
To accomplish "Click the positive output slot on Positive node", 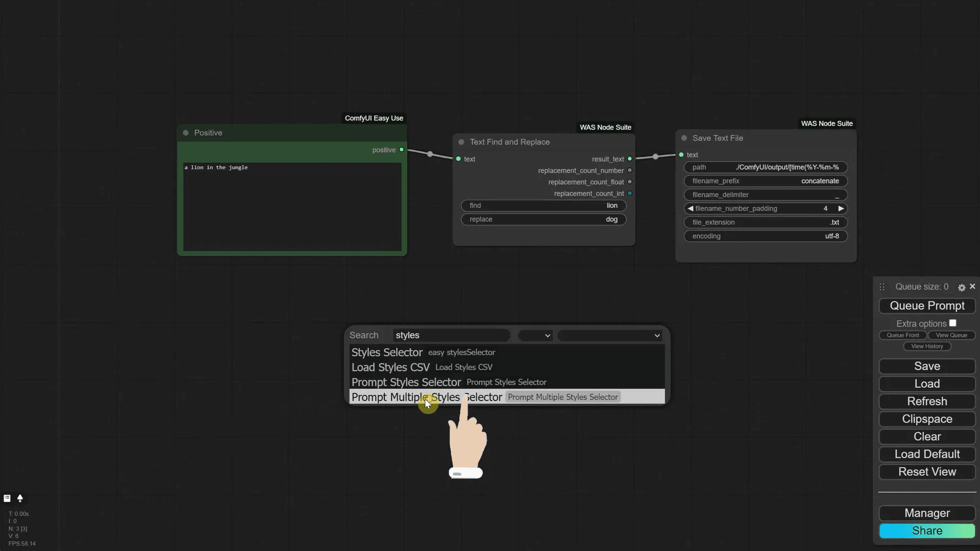I will point(401,149).
